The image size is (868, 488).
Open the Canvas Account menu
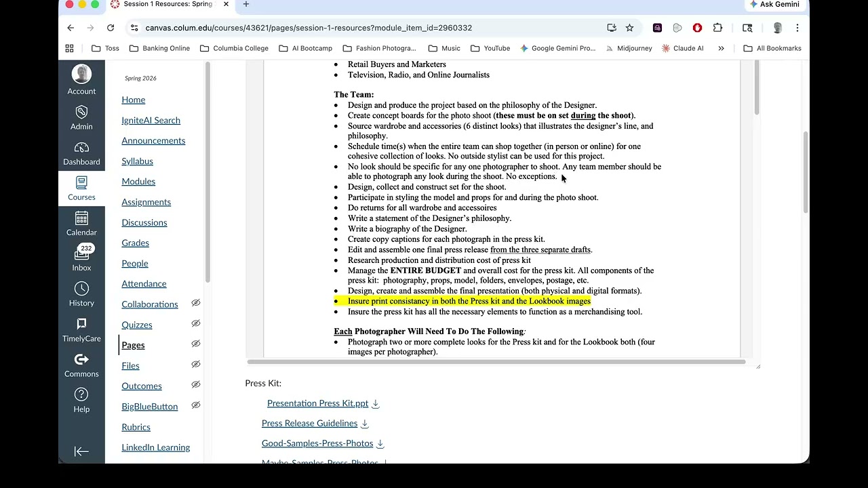tap(81, 80)
